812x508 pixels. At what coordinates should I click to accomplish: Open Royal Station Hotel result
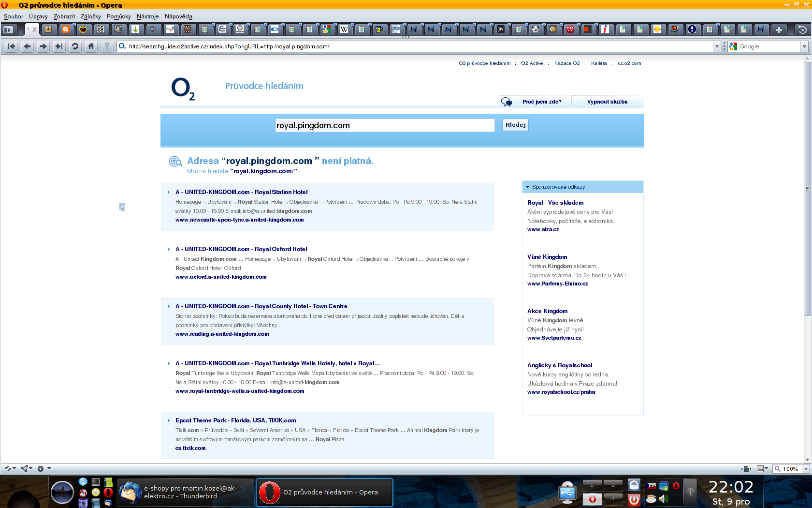point(241,192)
